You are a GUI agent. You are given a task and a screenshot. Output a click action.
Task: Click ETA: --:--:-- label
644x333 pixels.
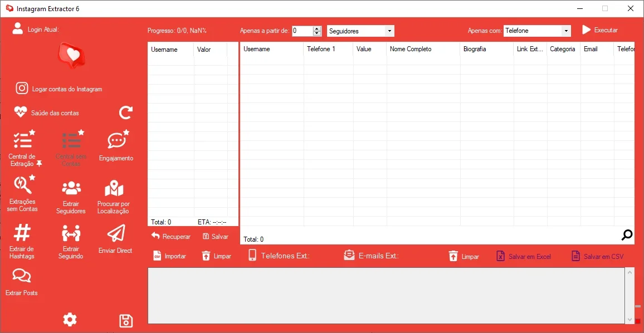[212, 222]
